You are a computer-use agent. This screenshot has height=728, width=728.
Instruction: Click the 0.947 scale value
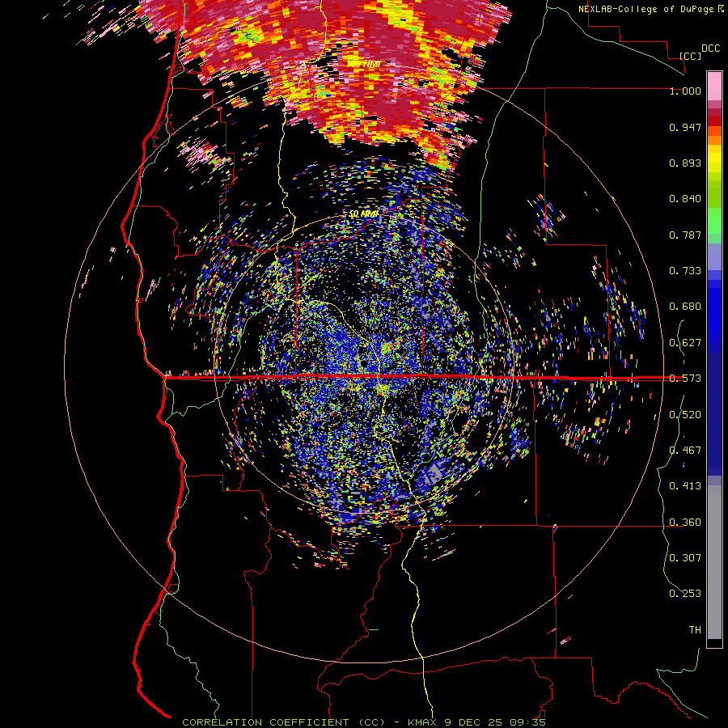[685, 127]
